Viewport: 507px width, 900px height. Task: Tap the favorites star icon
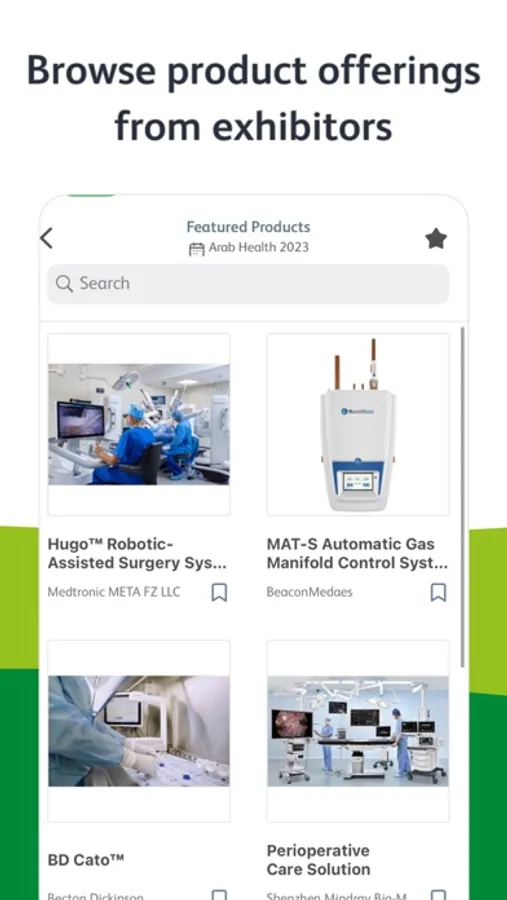click(x=436, y=238)
